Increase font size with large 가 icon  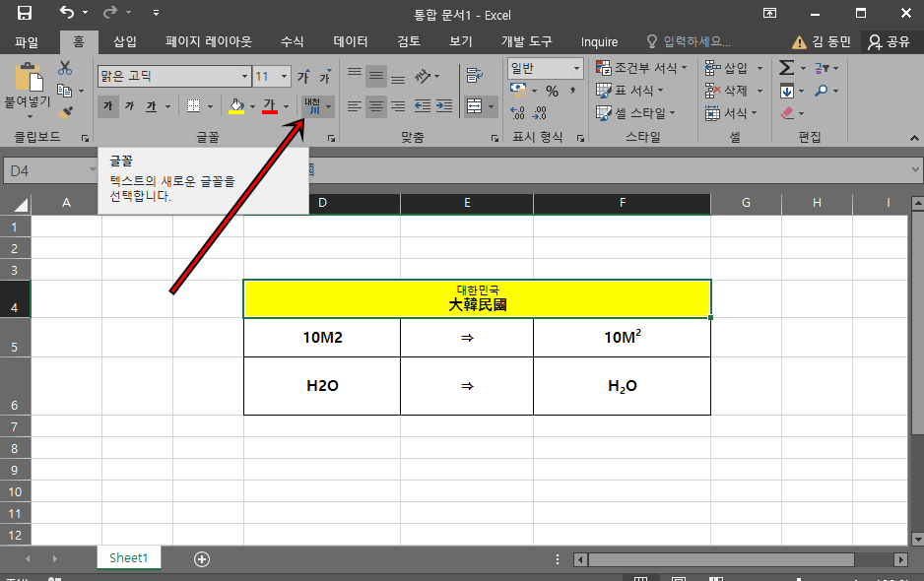coord(303,76)
